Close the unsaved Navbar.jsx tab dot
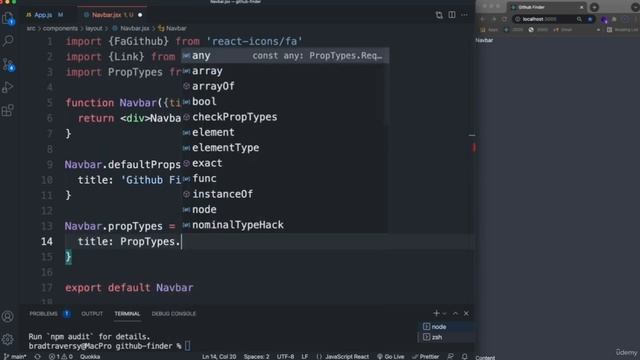Screen dimensions: 640x360 pyautogui.click(x=140, y=15)
